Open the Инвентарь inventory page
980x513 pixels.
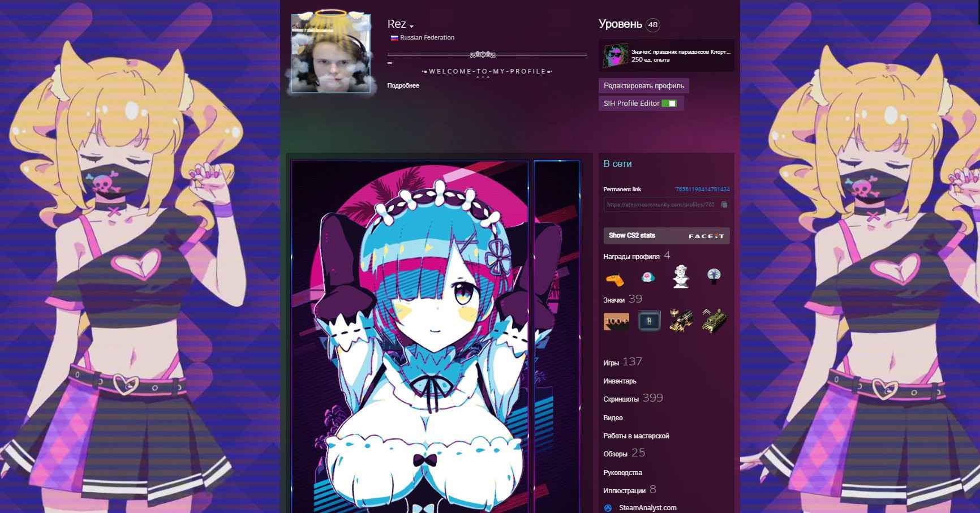[x=620, y=381]
